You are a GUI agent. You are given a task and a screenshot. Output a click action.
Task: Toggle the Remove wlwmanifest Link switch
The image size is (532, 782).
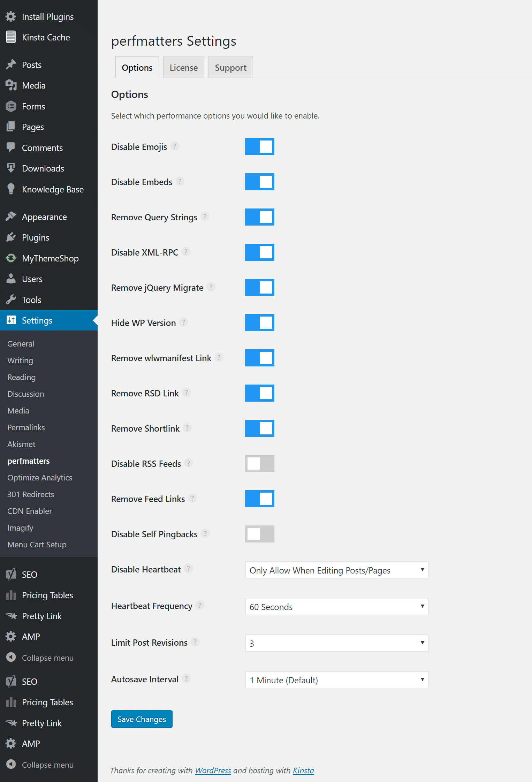tap(259, 358)
